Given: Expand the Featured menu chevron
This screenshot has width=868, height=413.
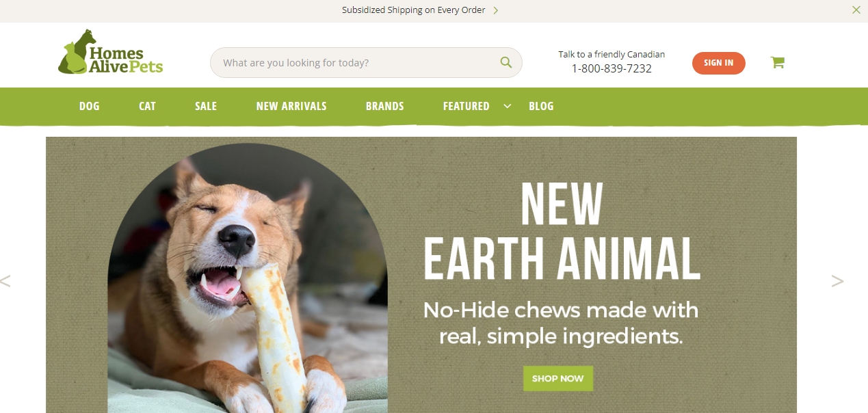Looking at the screenshot, I should click(x=508, y=105).
